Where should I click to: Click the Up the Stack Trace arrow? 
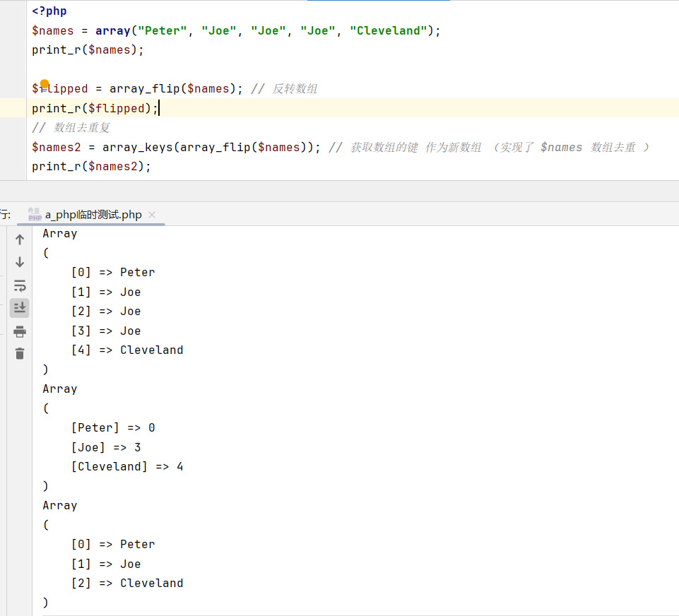pos(20,239)
